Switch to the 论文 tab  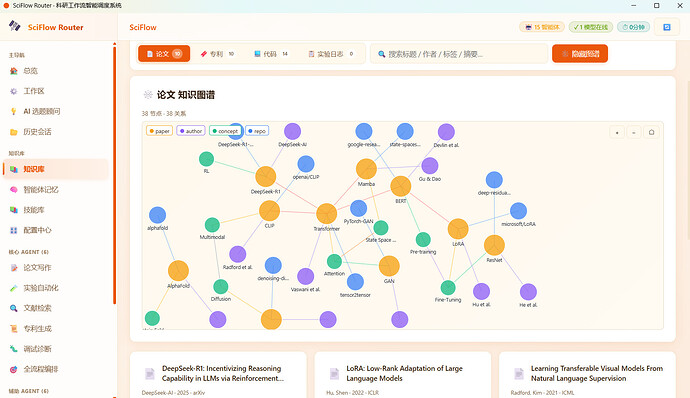click(x=164, y=54)
